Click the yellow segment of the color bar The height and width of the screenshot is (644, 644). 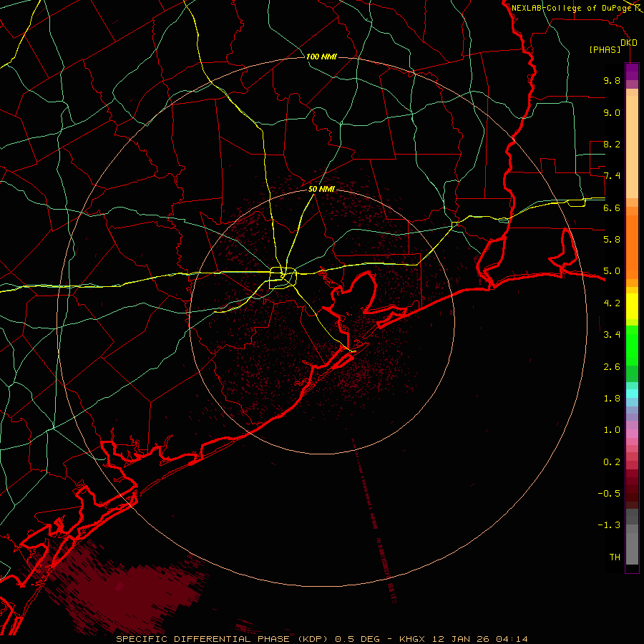[x=632, y=306]
